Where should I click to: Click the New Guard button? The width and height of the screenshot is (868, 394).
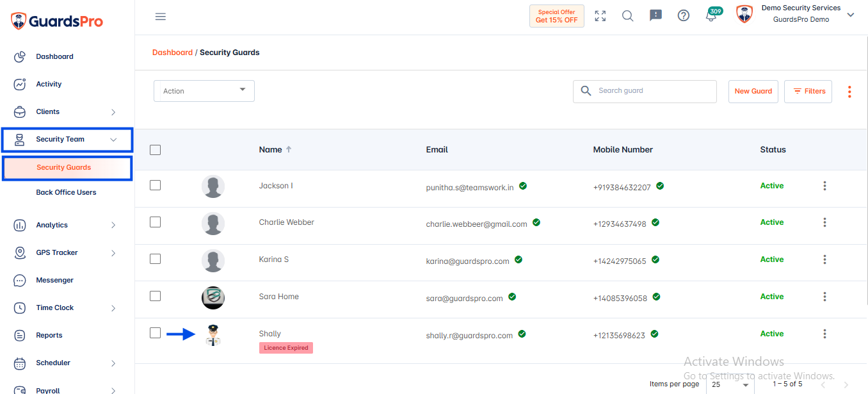click(x=753, y=91)
